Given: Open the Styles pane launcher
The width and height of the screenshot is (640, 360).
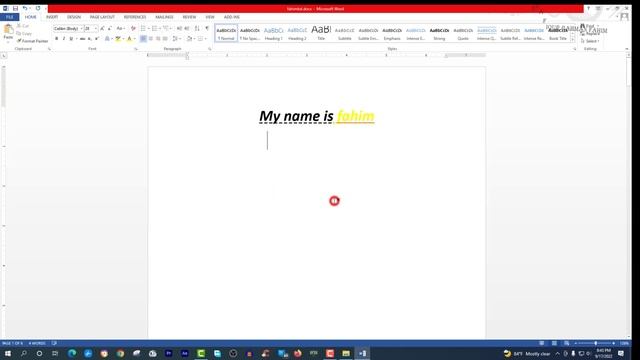Looking at the screenshot, I should click(575, 49).
